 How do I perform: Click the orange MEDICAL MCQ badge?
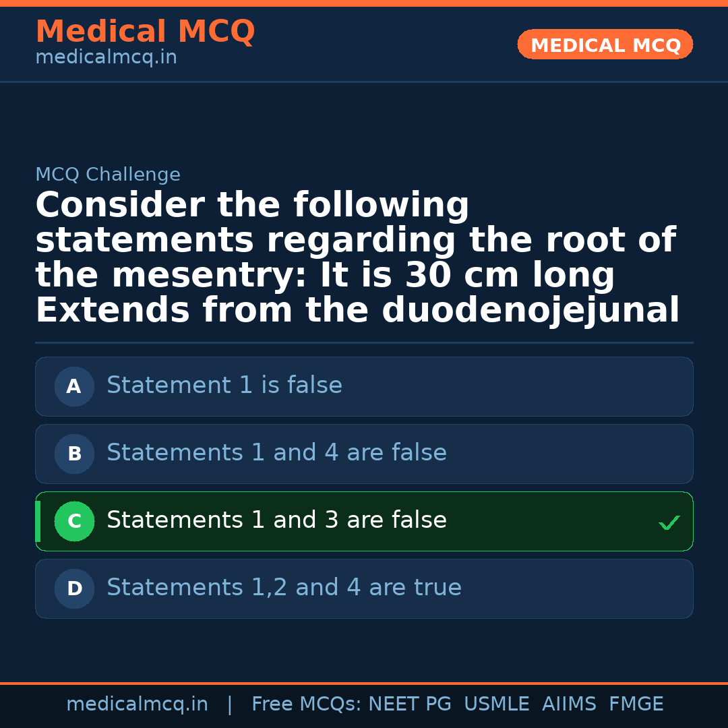pyautogui.click(x=605, y=44)
